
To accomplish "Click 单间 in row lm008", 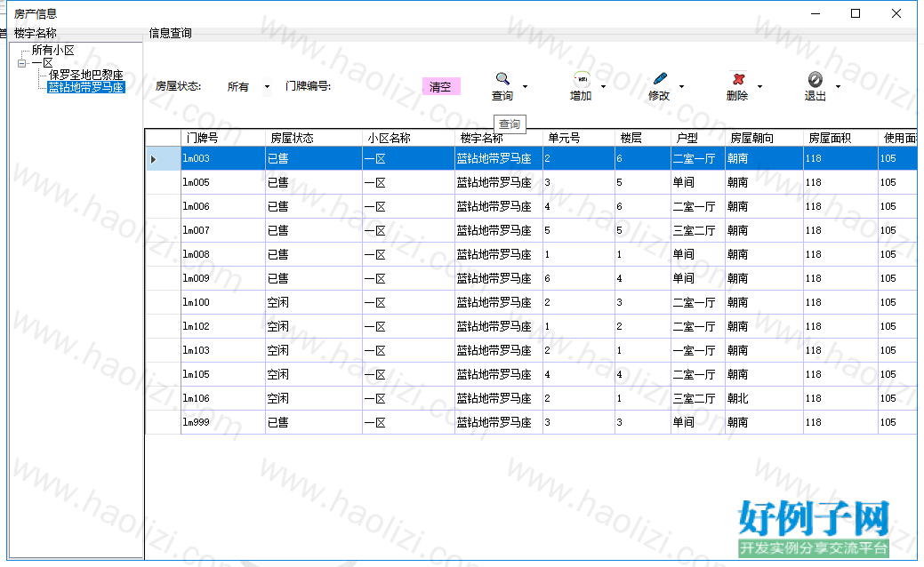I will [698, 254].
